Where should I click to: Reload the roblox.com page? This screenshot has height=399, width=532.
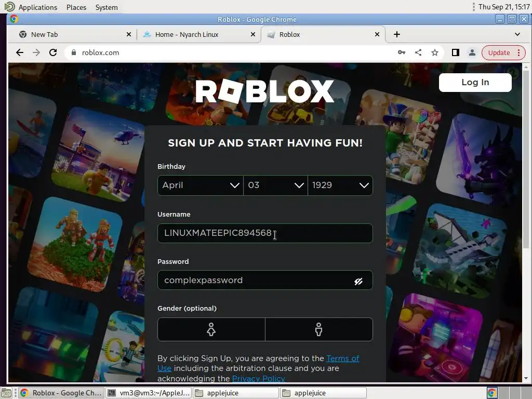[53, 52]
